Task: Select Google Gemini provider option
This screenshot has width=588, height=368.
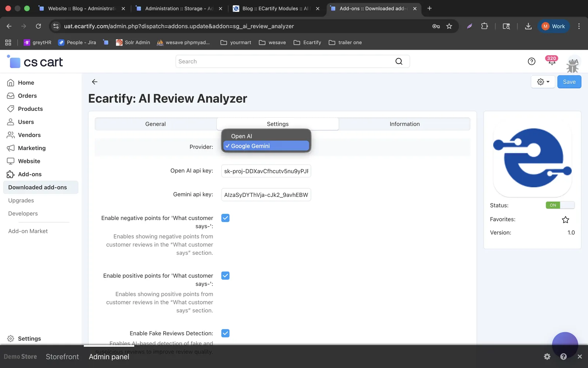Action: click(266, 146)
